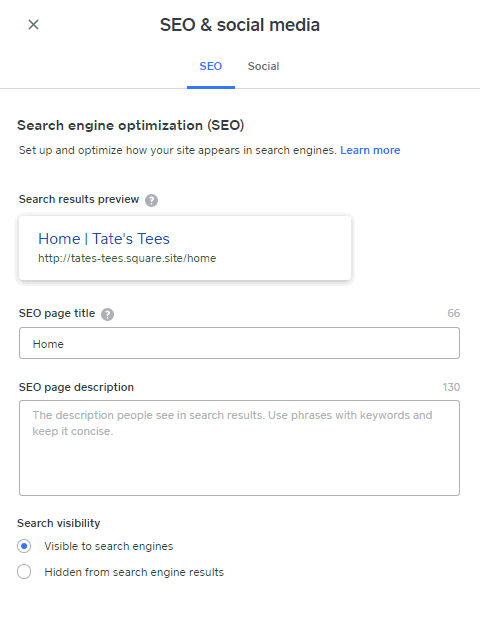Image resolution: width=480 pixels, height=623 pixels.
Task: Click the Search visibility heading
Action: pos(59,523)
